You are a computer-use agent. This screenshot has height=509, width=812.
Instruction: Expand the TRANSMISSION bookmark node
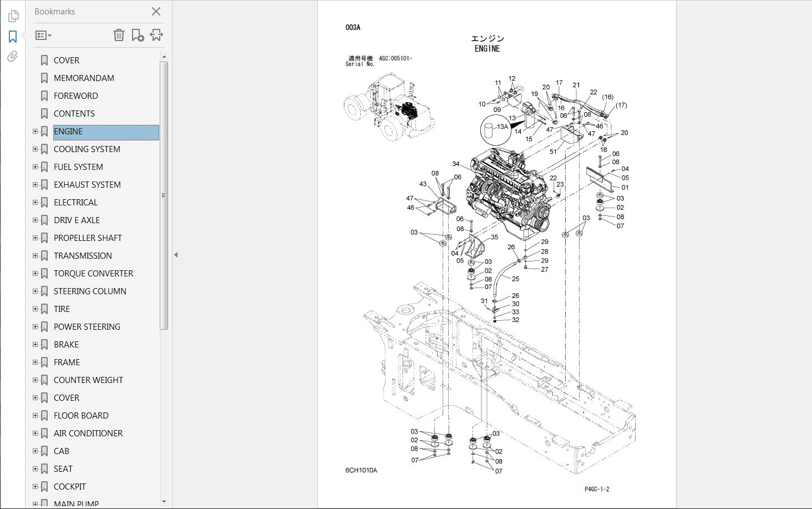click(35, 256)
